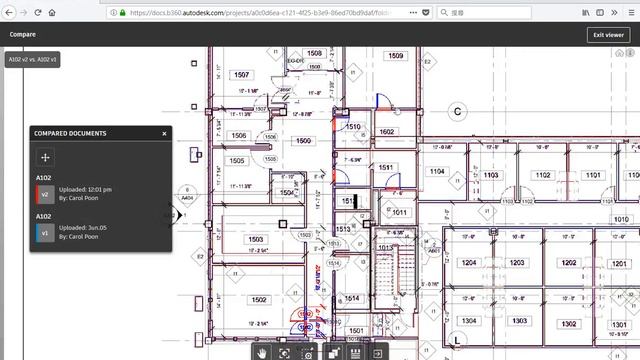This screenshot has height=360, width=640.
Task: Go forward in browser history
Action: (x=24, y=13)
